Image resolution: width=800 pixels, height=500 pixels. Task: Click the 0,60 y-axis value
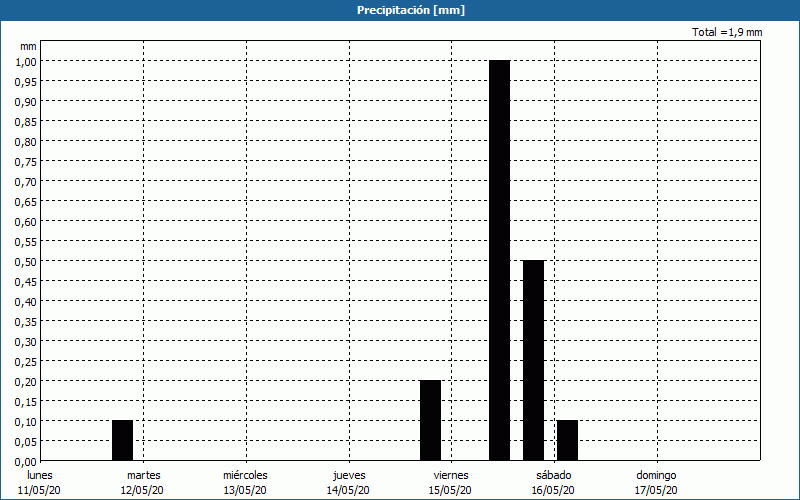[26, 221]
